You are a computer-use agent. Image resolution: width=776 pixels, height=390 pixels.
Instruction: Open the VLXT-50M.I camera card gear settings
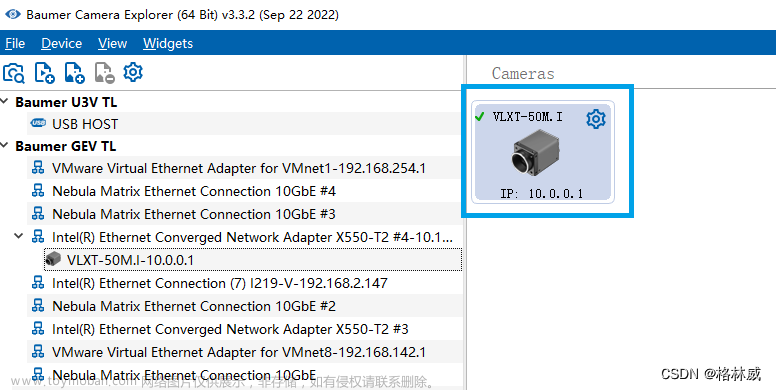596,119
